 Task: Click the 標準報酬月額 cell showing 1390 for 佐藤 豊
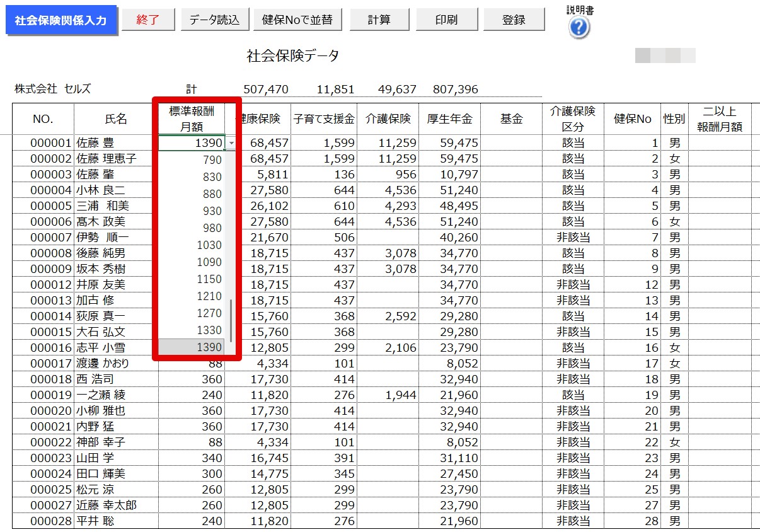point(192,143)
